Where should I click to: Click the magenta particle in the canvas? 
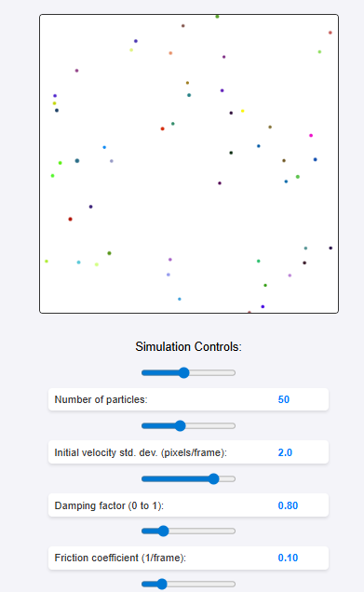pos(311,135)
